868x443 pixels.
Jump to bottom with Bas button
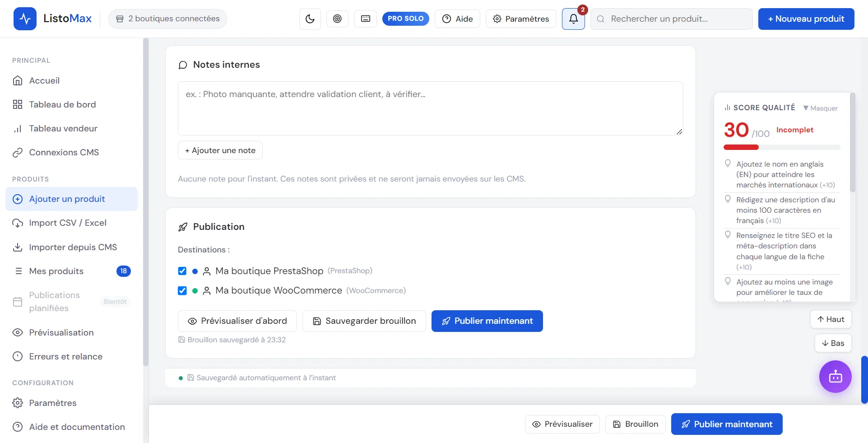point(833,343)
